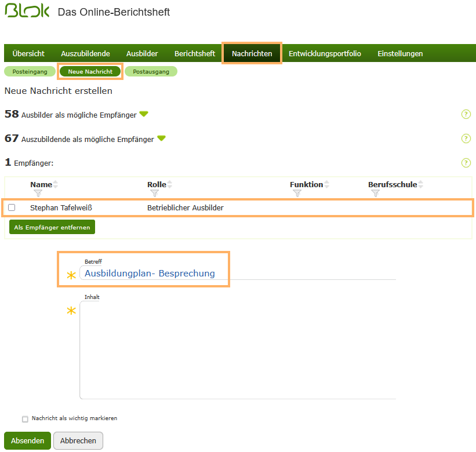Select checkbox for Stephan Tafelweiß

pos(12,207)
